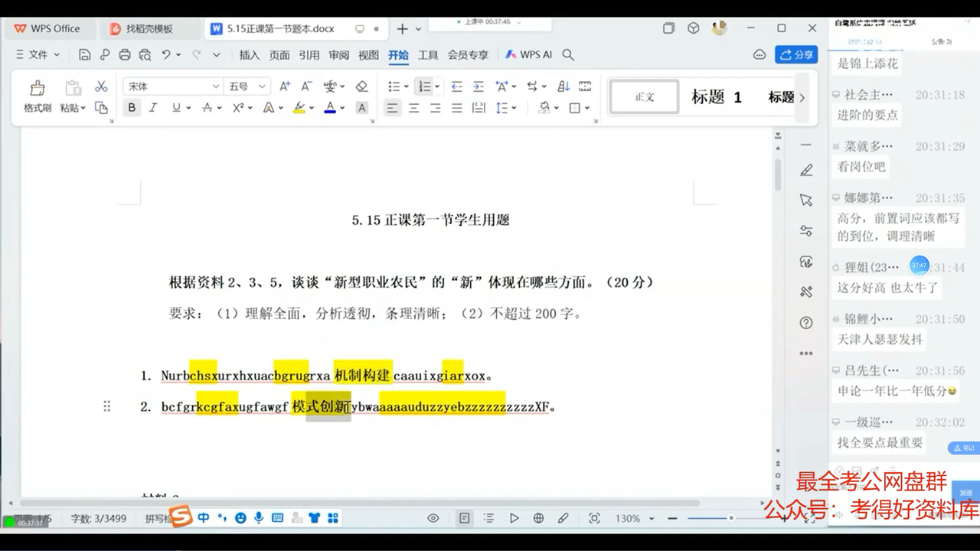Image resolution: width=980 pixels, height=551 pixels.
Task: Click the Format Painter (格式刷) tool
Action: tap(37, 96)
